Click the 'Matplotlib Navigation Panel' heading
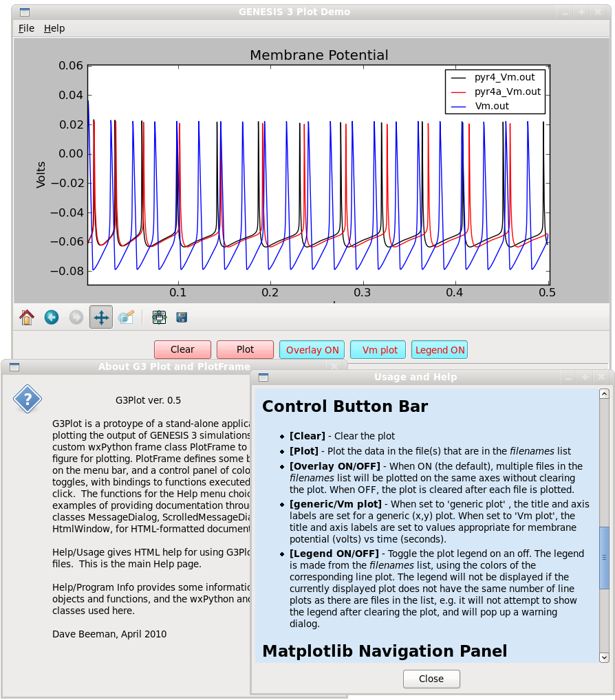This screenshot has width=615, height=700. (385, 651)
